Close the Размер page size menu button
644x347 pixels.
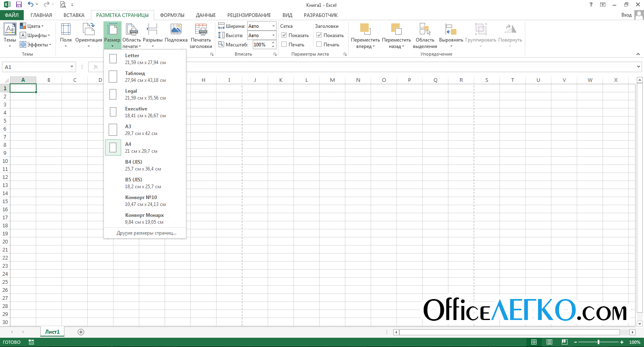[x=112, y=35]
